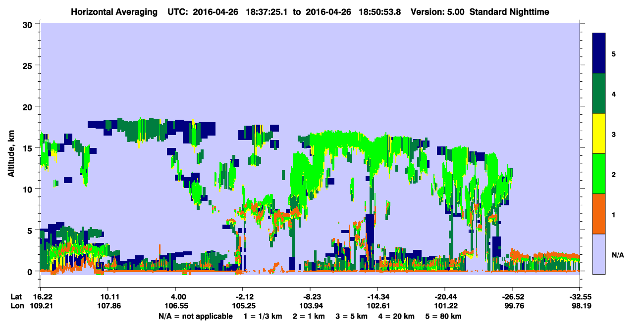This screenshot has height=330, width=644.
Task: Click the latitude value 10.11
Action: pos(107,296)
